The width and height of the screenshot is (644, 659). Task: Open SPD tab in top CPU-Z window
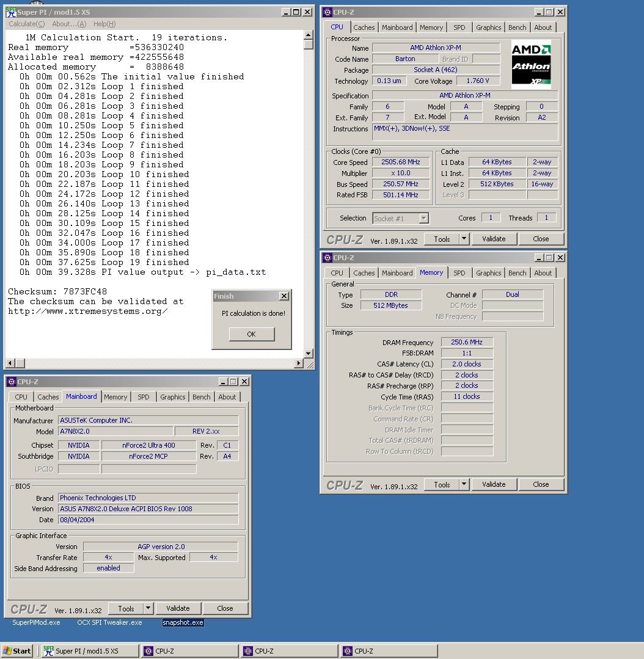tap(459, 27)
